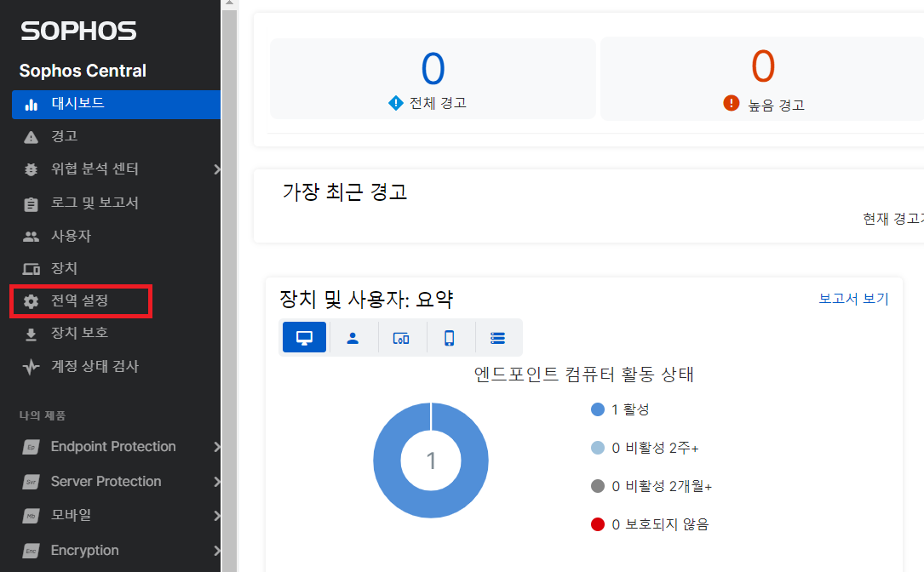Open the 보고서 보기 link

tap(853, 299)
